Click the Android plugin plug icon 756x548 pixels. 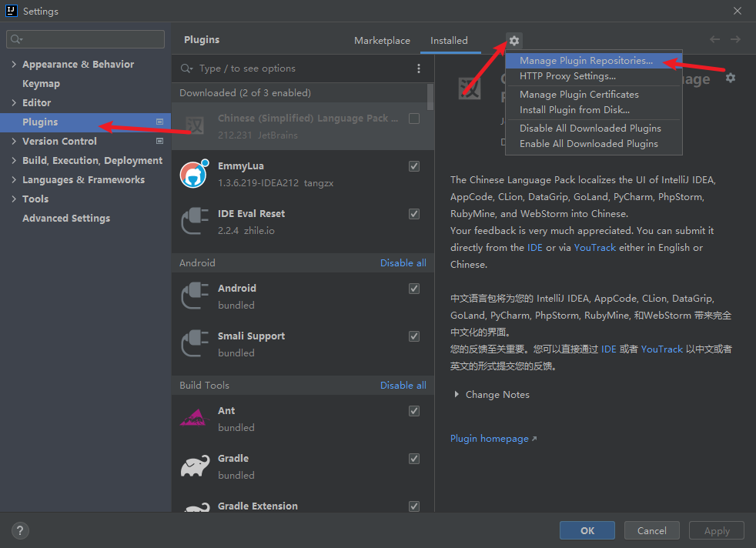click(x=194, y=296)
